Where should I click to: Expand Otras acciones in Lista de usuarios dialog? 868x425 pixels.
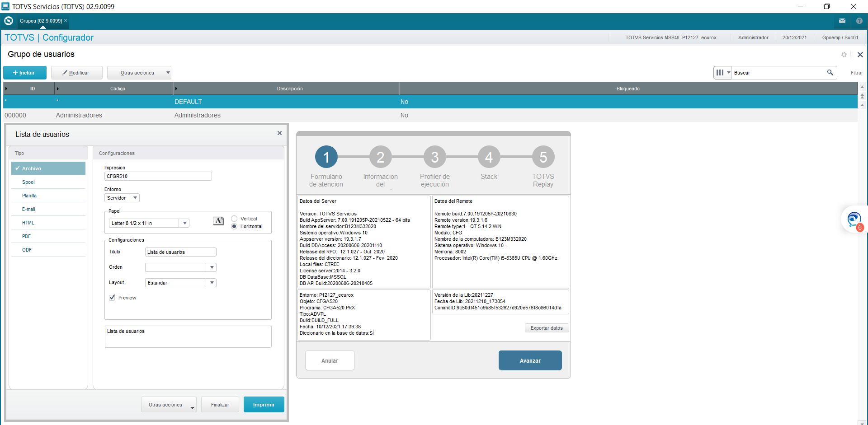click(169, 405)
